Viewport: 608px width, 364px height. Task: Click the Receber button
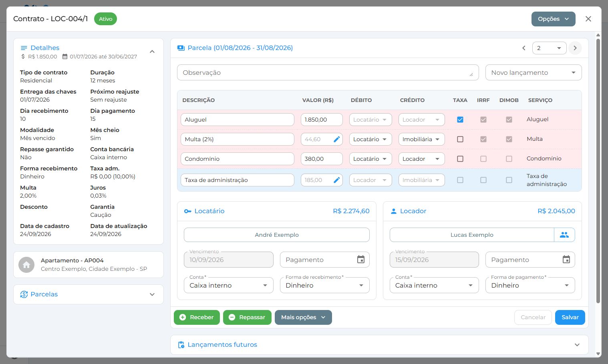point(197,317)
